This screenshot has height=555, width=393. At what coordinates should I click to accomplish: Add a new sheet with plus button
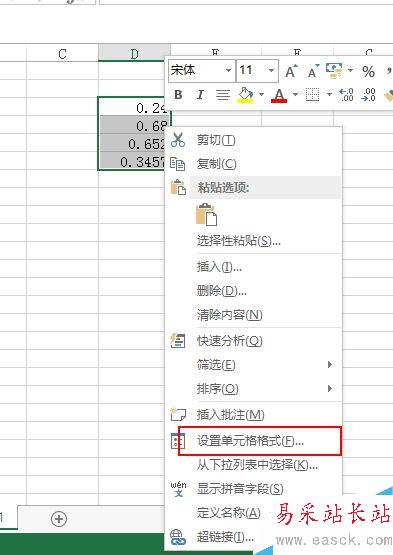coord(59,519)
